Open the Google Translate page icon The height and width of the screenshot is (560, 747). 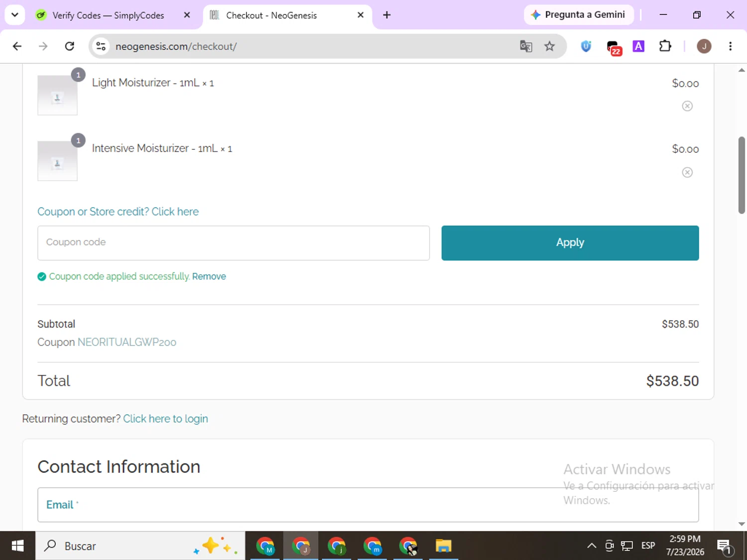[x=526, y=46]
